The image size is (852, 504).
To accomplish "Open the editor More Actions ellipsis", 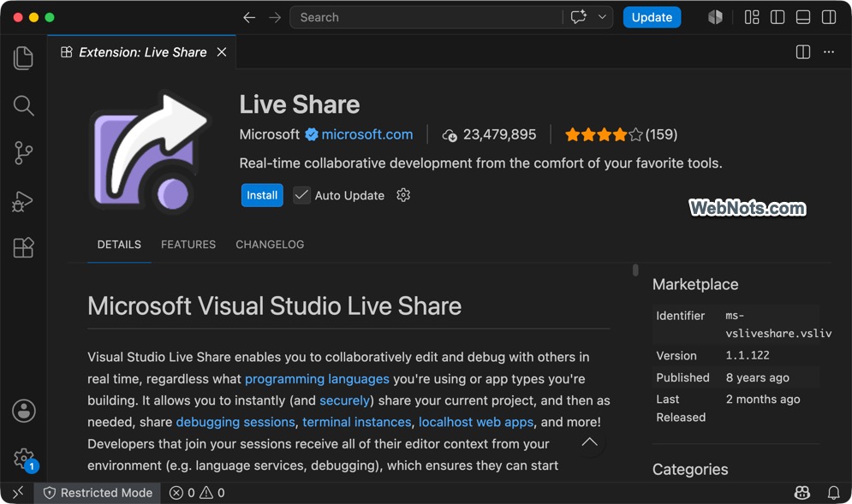I will pyautogui.click(x=829, y=52).
